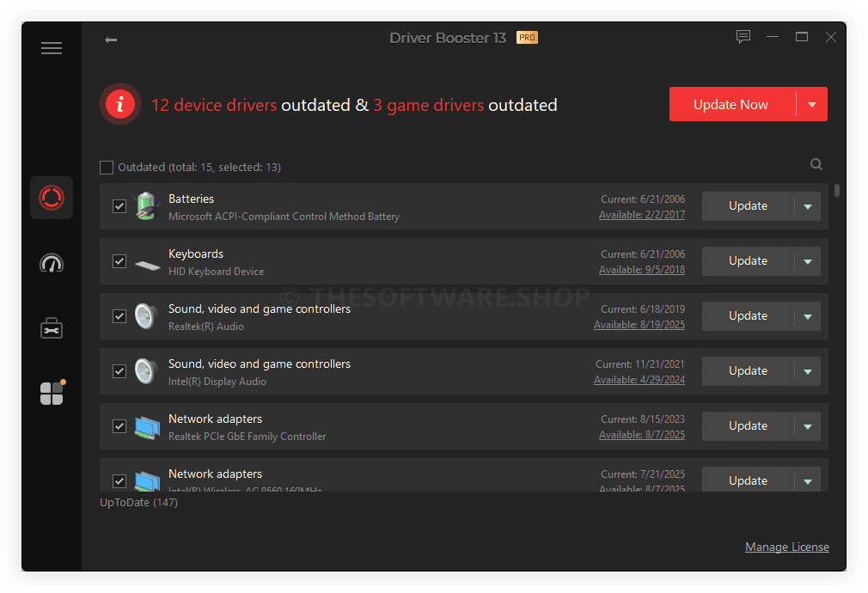Click Available: 2/2/2017 link for Batteries

coord(641,215)
